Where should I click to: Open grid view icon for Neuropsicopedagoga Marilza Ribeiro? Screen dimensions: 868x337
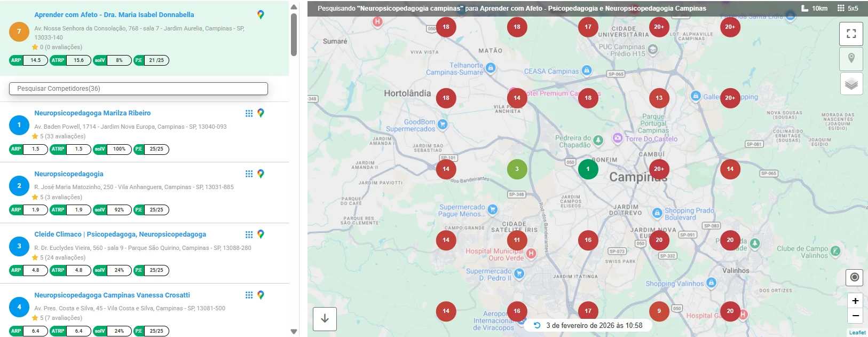pyautogui.click(x=249, y=113)
